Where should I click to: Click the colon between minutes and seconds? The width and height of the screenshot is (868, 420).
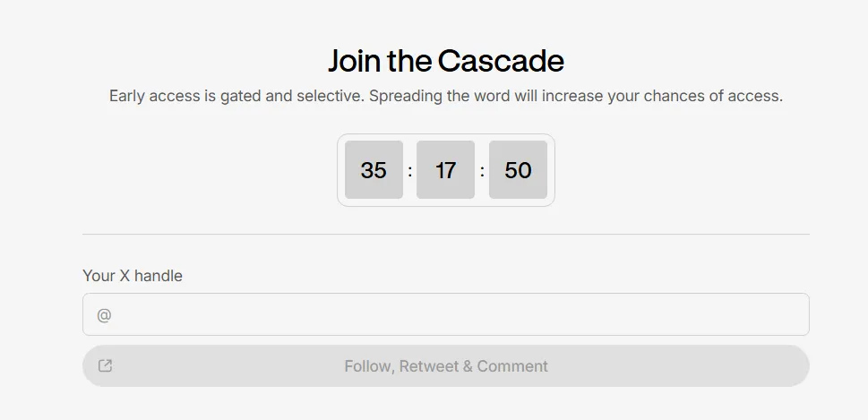point(482,170)
